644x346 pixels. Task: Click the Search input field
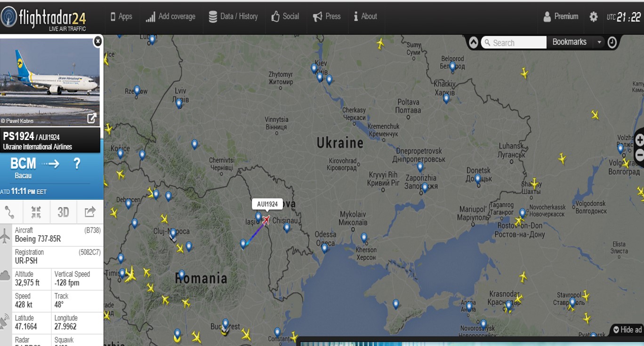(514, 43)
